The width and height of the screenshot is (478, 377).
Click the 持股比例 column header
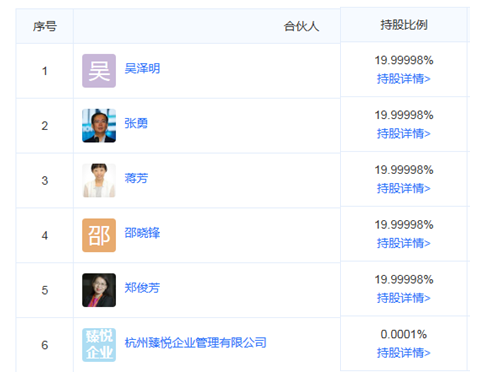coord(404,25)
